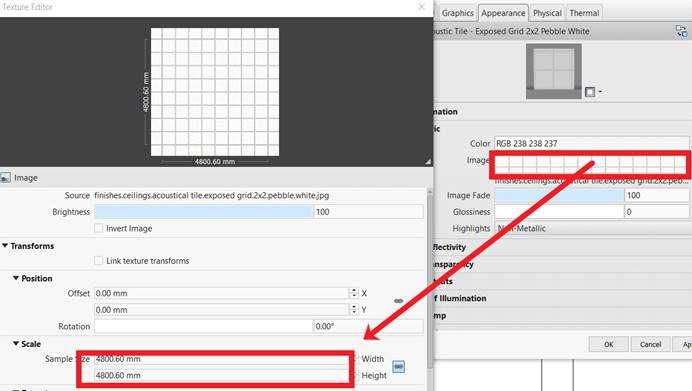Click the Glossiness slider
The image size is (692, 391).
click(x=559, y=212)
